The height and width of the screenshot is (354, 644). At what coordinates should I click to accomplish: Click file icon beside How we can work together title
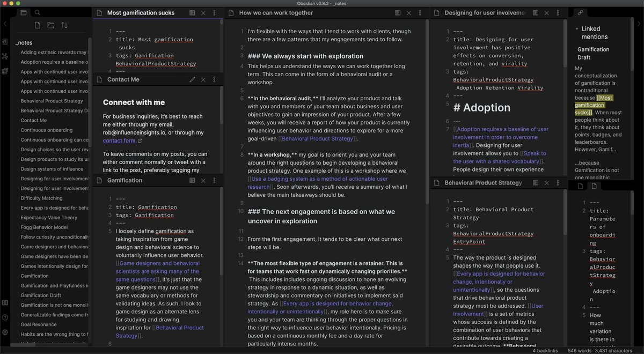tap(231, 13)
